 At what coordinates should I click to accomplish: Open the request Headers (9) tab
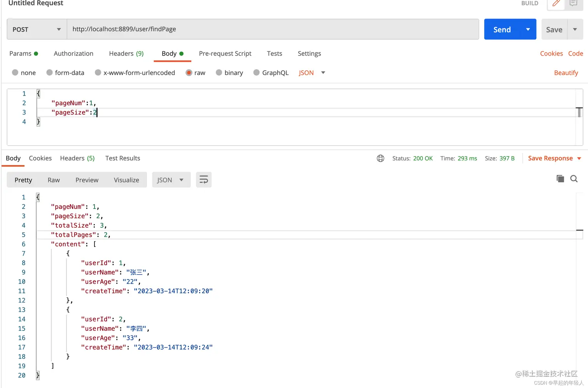[126, 54]
